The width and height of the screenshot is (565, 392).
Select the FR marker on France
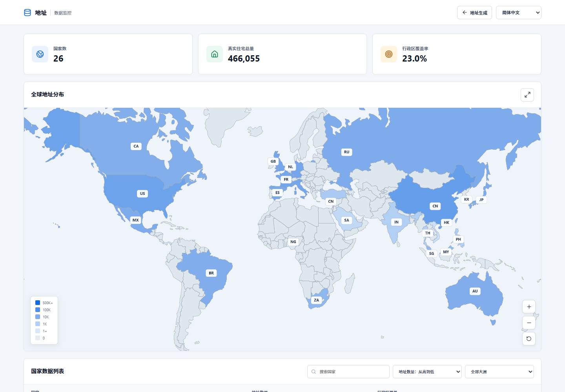point(286,179)
